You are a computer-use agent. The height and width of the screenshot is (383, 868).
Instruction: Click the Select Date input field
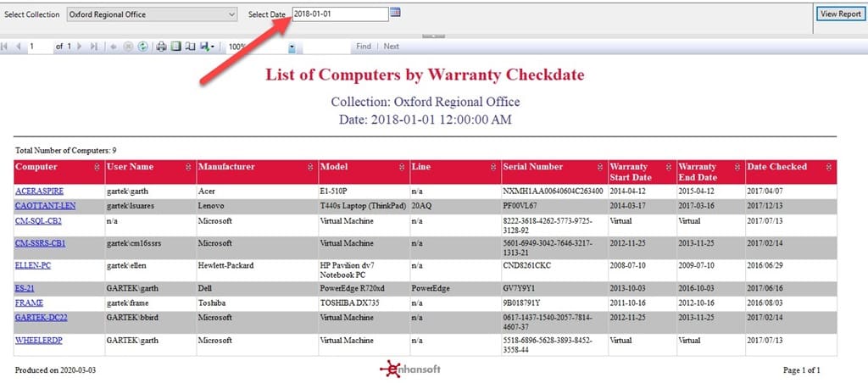340,14
